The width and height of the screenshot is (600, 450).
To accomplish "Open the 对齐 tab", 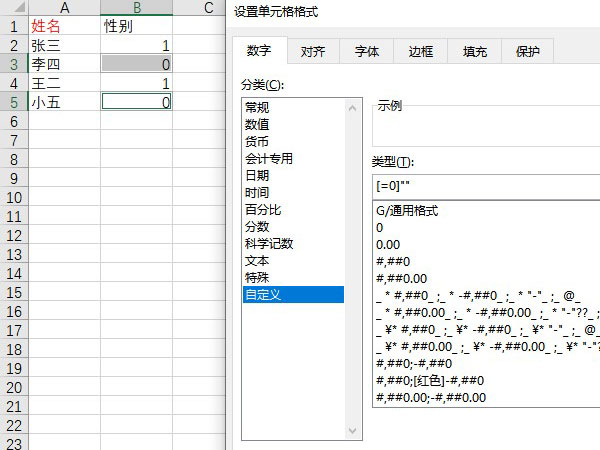I will 313,51.
